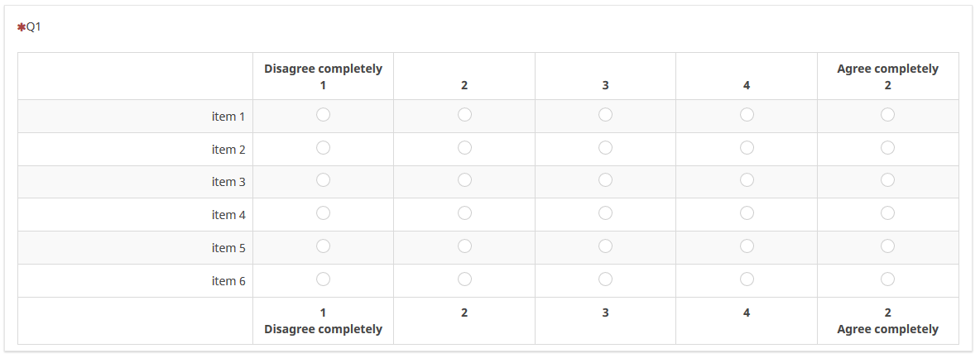
Task: Mark item 3 as 'Agree completely'
Action: (887, 180)
